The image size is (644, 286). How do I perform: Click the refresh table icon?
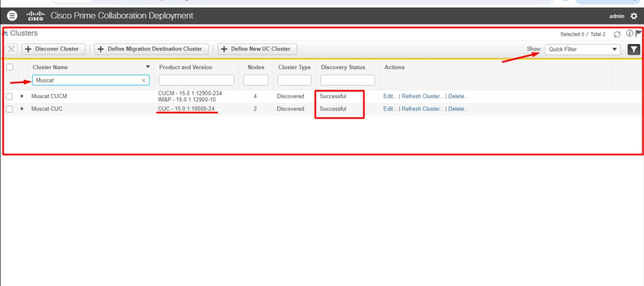[617, 34]
